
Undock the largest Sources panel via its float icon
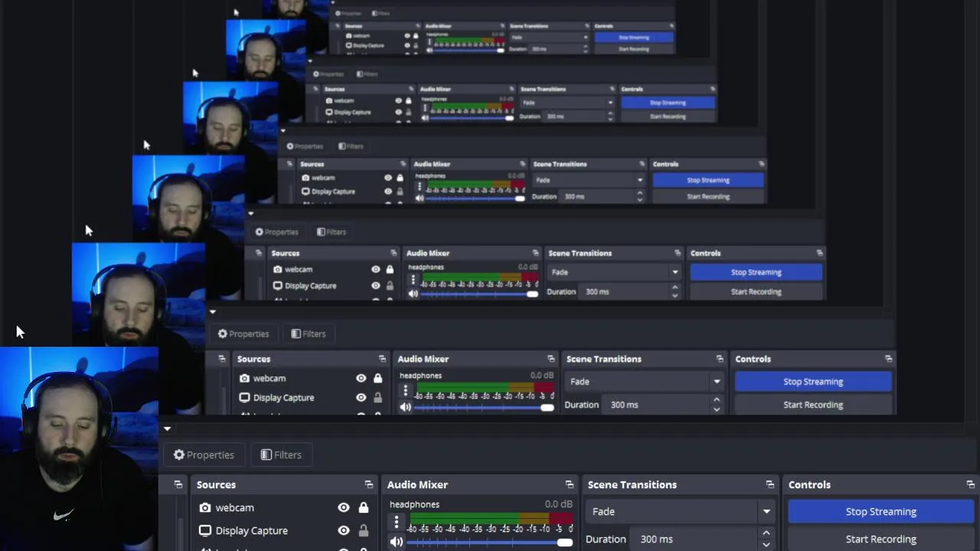(x=369, y=484)
